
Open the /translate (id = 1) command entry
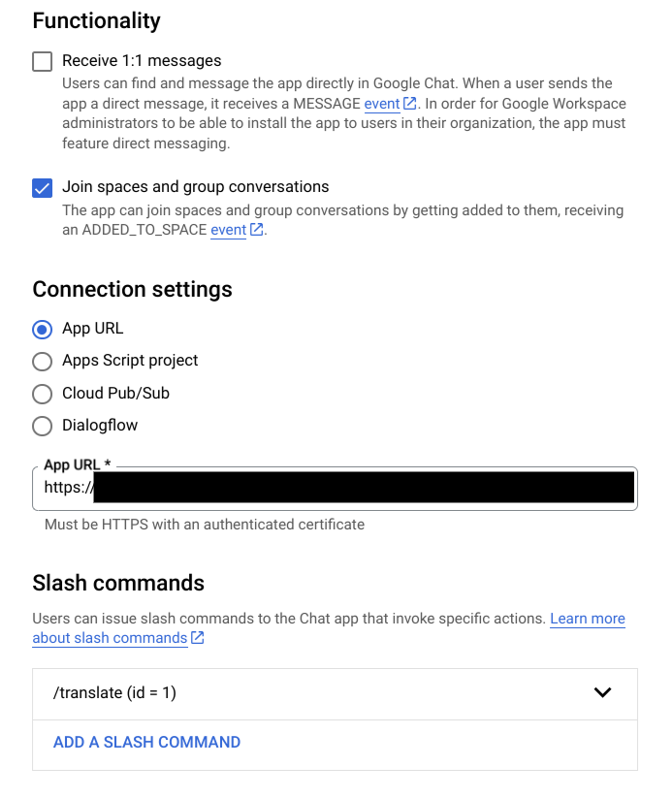coord(116,693)
